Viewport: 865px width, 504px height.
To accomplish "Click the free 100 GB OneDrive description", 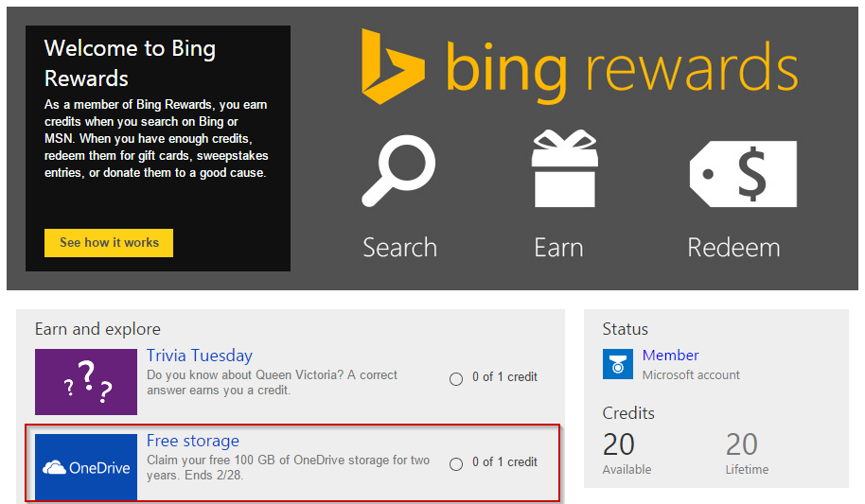I will [x=288, y=468].
